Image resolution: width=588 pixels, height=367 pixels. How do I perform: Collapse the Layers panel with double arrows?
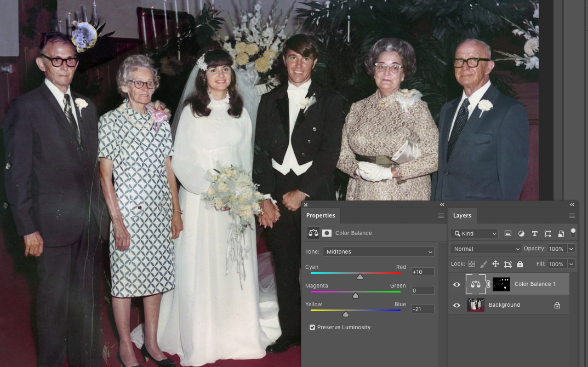click(572, 205)
